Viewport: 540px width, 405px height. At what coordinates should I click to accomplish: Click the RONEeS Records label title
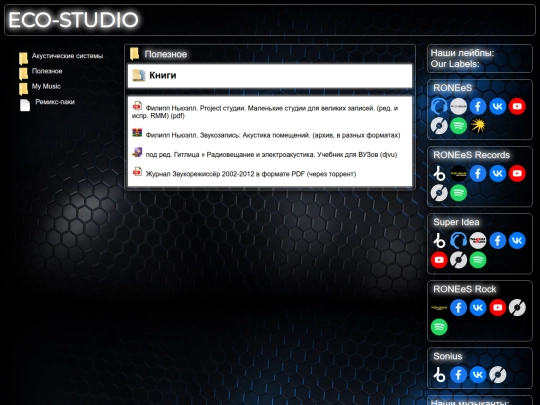tap(471, 155)
